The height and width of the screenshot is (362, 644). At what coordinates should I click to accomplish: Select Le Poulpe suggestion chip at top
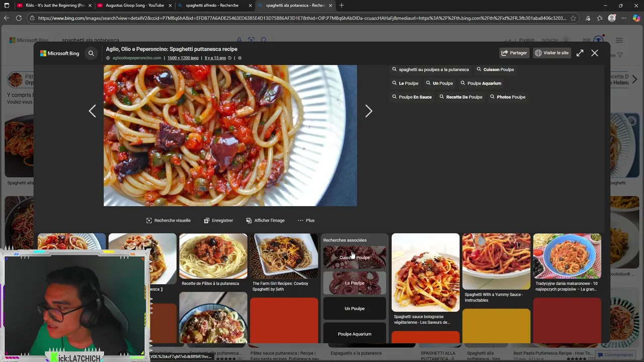pos(405,83)
